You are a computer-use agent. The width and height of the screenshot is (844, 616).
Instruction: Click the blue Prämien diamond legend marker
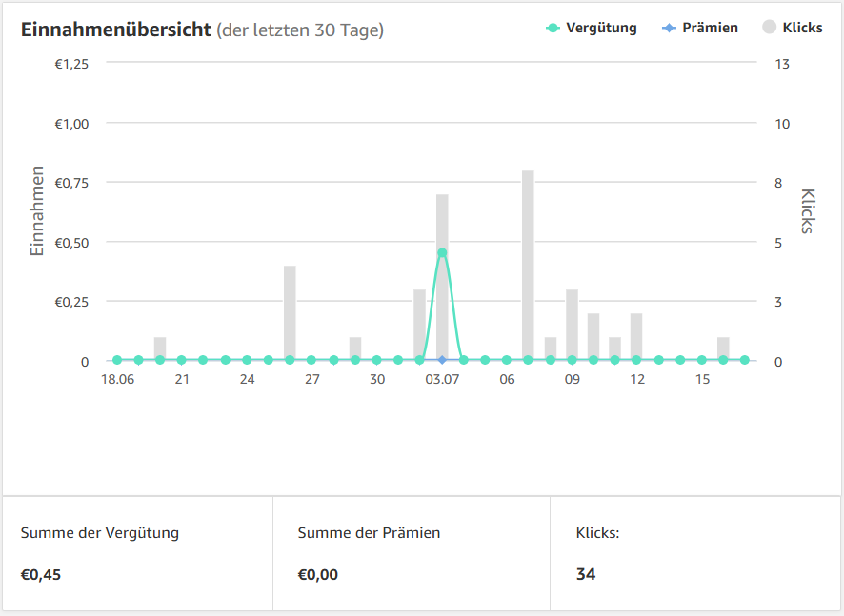(x=669, y=28)
